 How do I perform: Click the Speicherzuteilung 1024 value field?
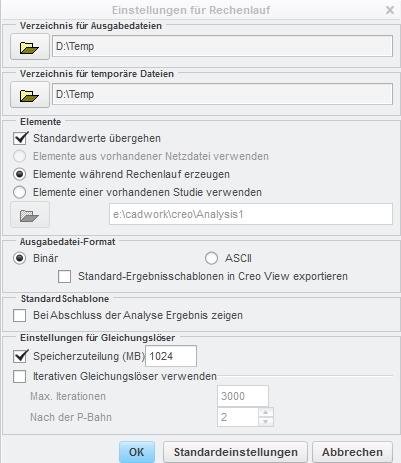pyautogui.click(x=171, y=356)
